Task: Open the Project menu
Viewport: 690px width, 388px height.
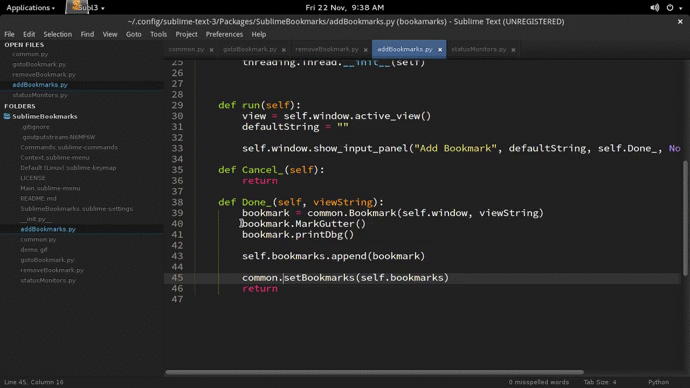Action: click(x=186, y=34)
